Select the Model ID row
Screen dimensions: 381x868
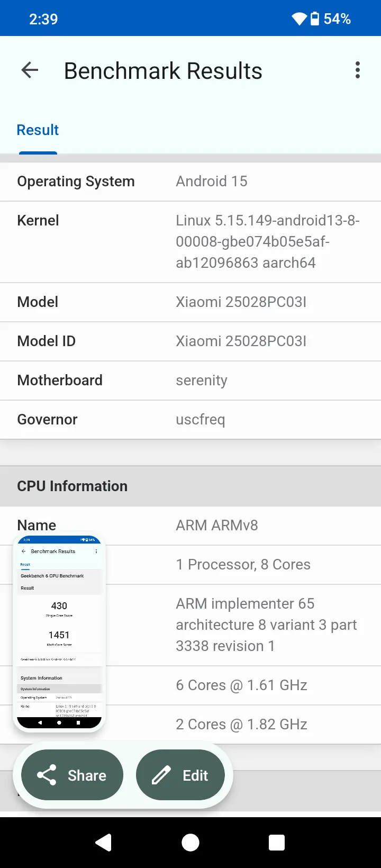[190, 341]
